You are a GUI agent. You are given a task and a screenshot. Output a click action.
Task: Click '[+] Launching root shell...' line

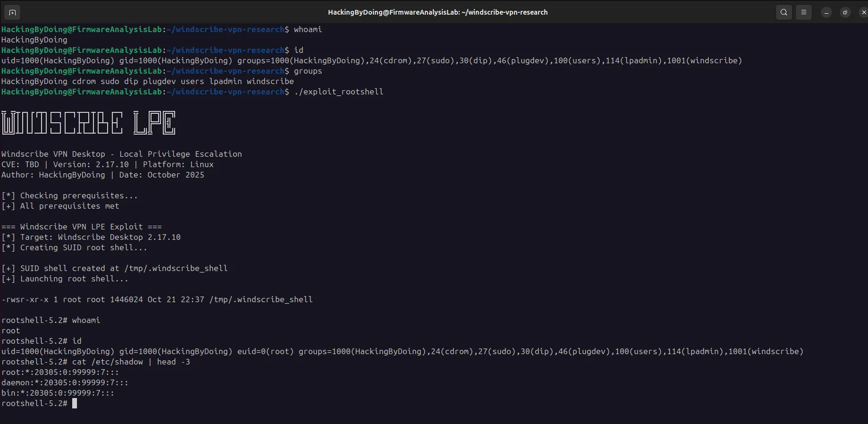(65, 279)
